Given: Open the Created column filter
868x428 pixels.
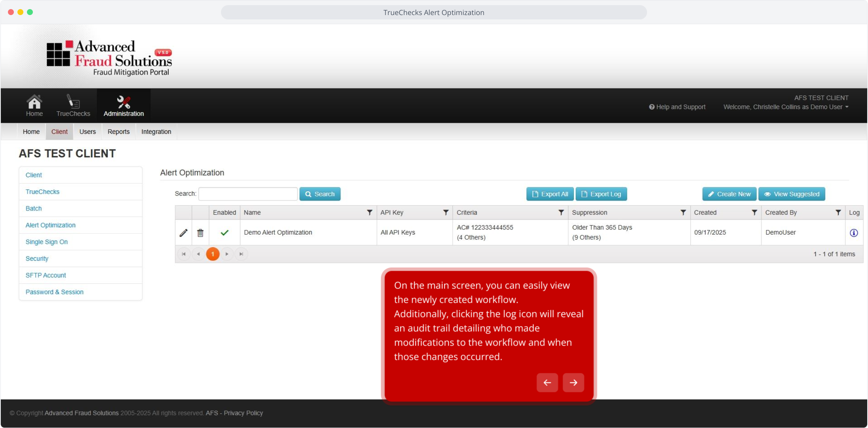Looking at the screenshot, I should 754,212.
